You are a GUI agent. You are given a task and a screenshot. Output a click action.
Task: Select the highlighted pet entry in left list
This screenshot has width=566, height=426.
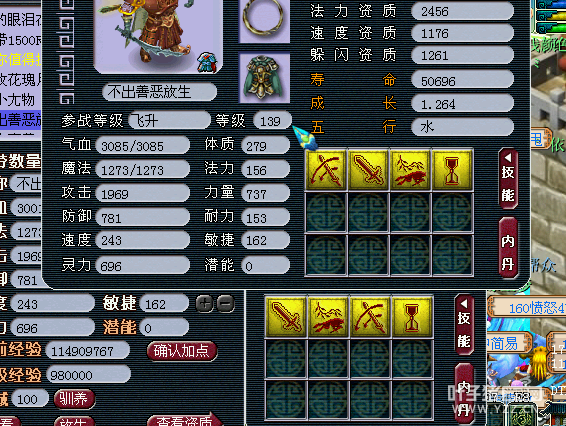tap(21, 120)
